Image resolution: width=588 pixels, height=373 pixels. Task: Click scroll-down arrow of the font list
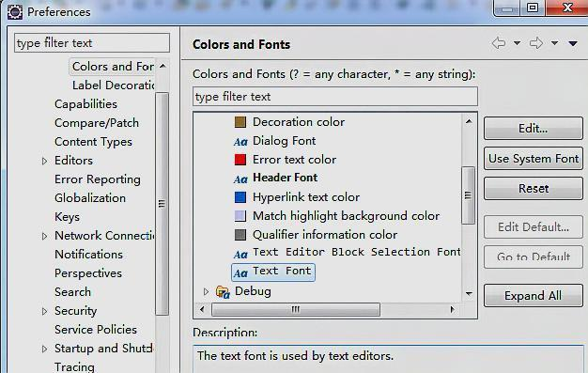click(469, 294)
